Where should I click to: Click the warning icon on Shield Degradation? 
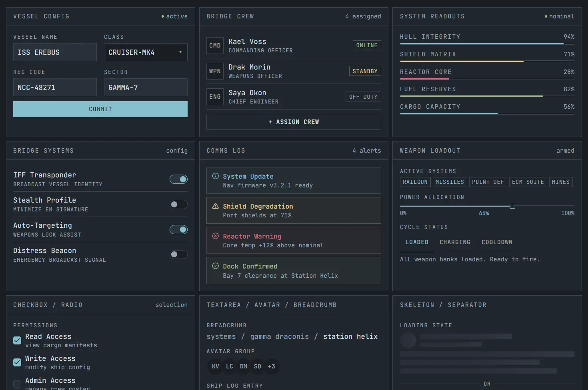(216, 206)
